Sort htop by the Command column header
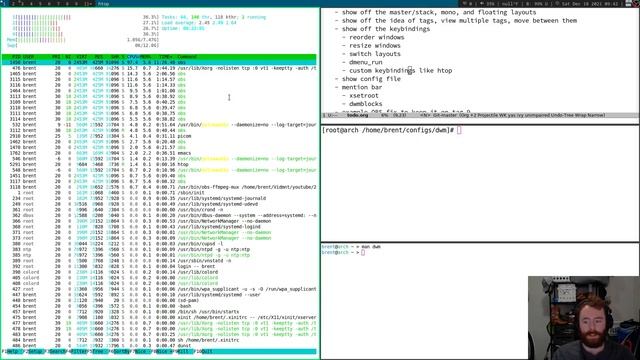 [187, 57]
